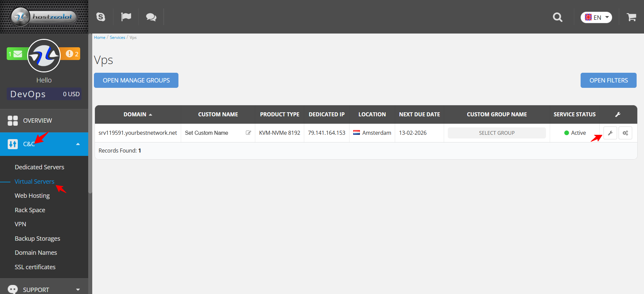Viewport: 644px width, 294px height.
Task: Open Backup Storages
Action: coord(38,238)
